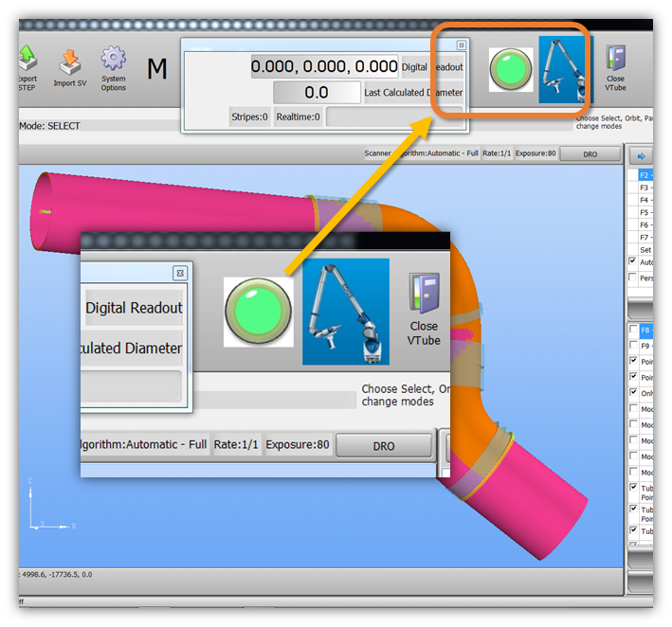Click the Last Calculated Diameter button

click(x=413, y=93)
